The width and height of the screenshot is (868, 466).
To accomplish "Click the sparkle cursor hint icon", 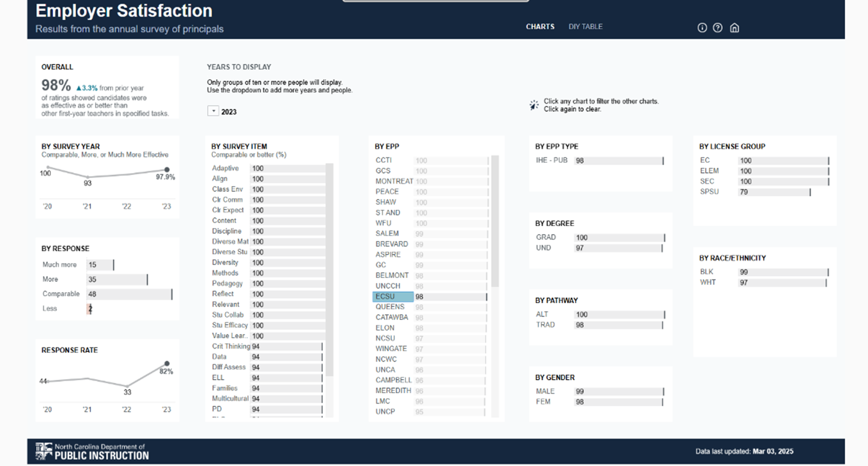I will coord(534,105).
